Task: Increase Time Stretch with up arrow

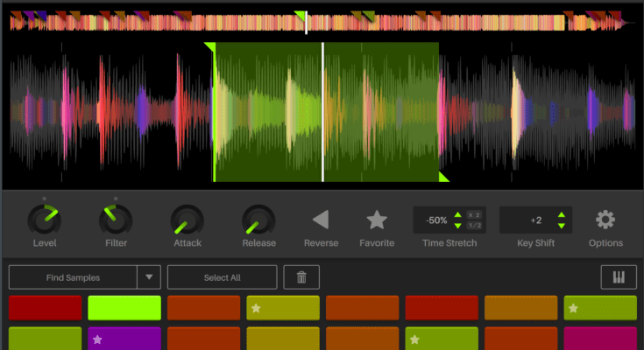Action: [x=457, y=214]
